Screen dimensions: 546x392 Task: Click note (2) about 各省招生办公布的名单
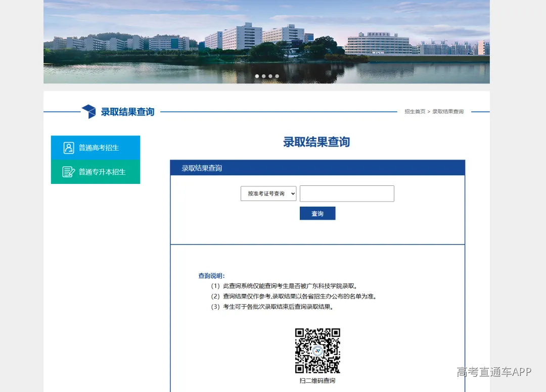tap(294, 297)
